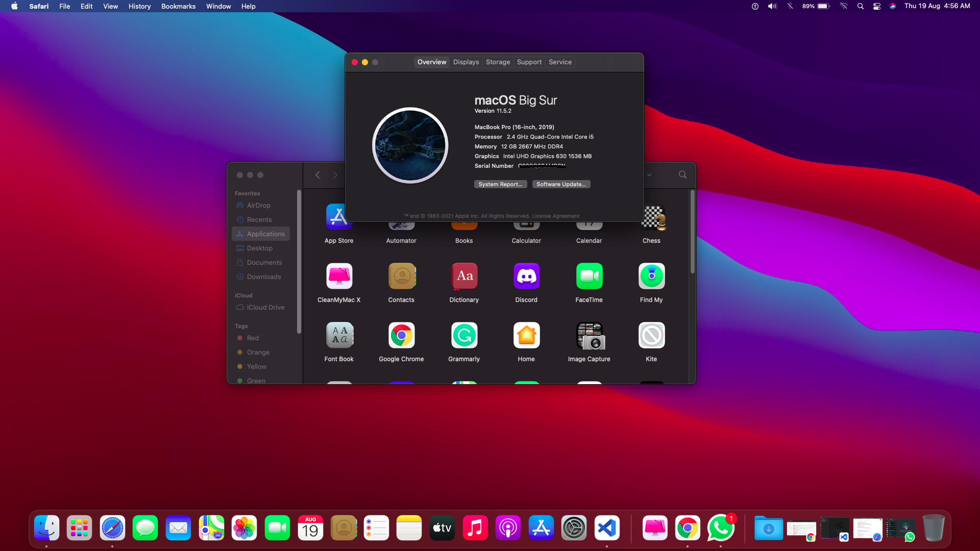980x551 pixels.
Task: Click the System Report button
Action: [500, 184]
